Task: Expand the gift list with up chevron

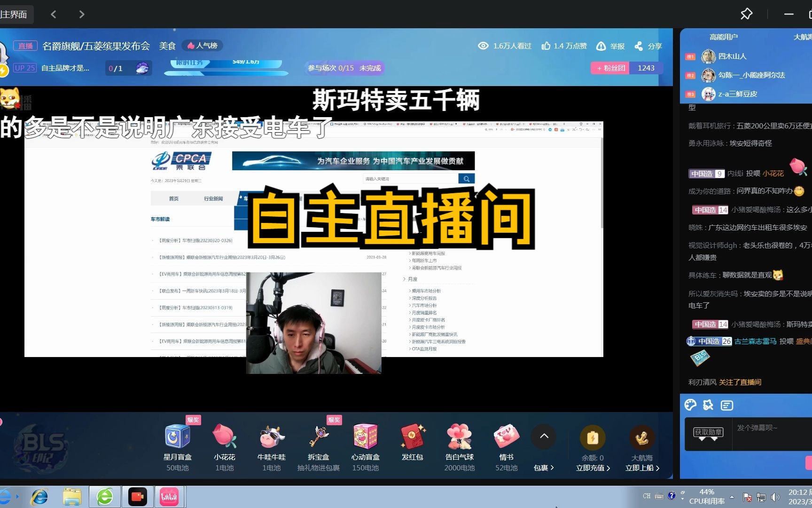Action: coord(544,436)
